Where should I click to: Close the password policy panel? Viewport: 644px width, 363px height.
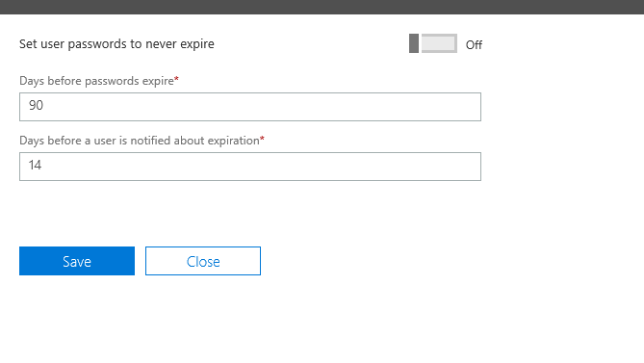click(203, 261)
